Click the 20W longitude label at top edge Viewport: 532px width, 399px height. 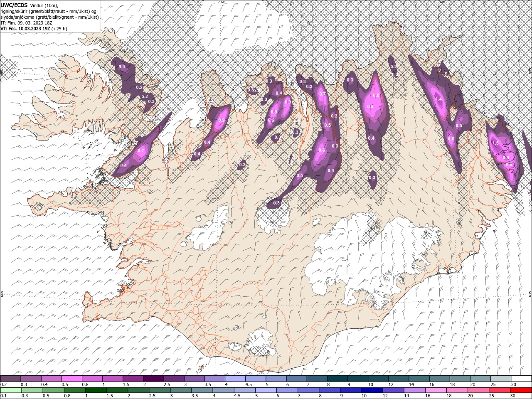[x=221, y=2]
